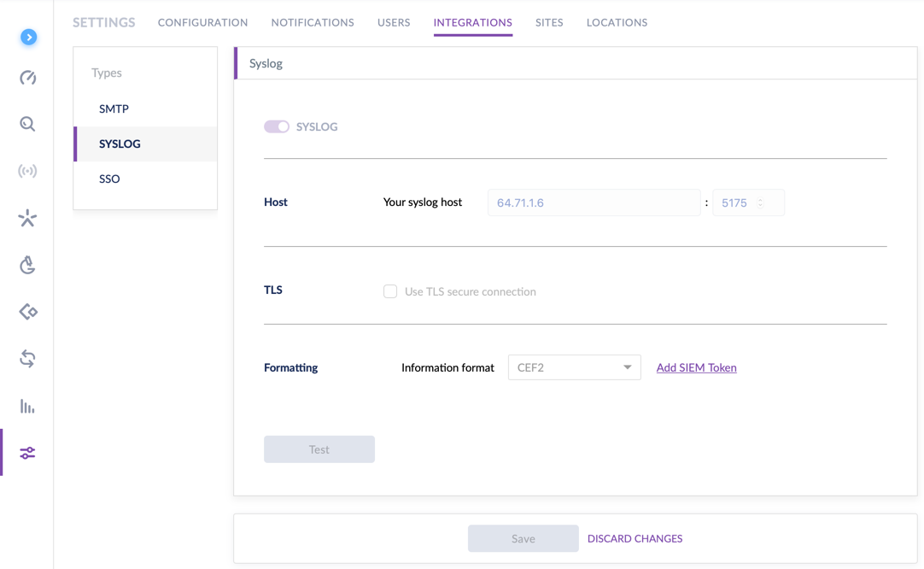The width and height of the screenshot is (924, 569).
Task: Open the star-shaped network sidebar icon
Action: 27,219
